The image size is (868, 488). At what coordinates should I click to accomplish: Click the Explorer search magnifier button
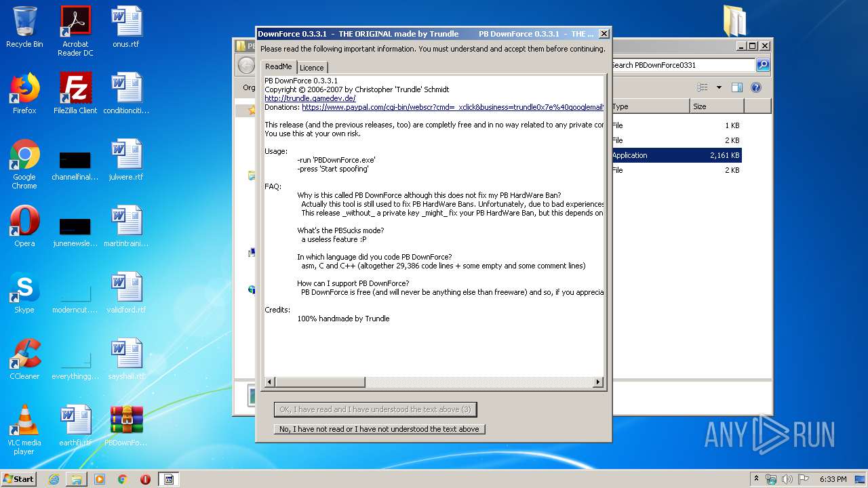pyautogui.click(x=763, y=65)
